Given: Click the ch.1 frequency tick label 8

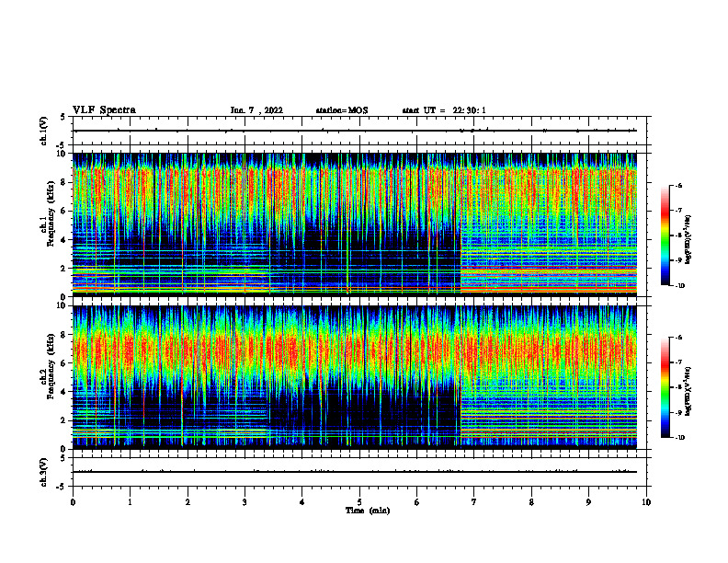Looking at the screenshot, I should click(63, 182).
